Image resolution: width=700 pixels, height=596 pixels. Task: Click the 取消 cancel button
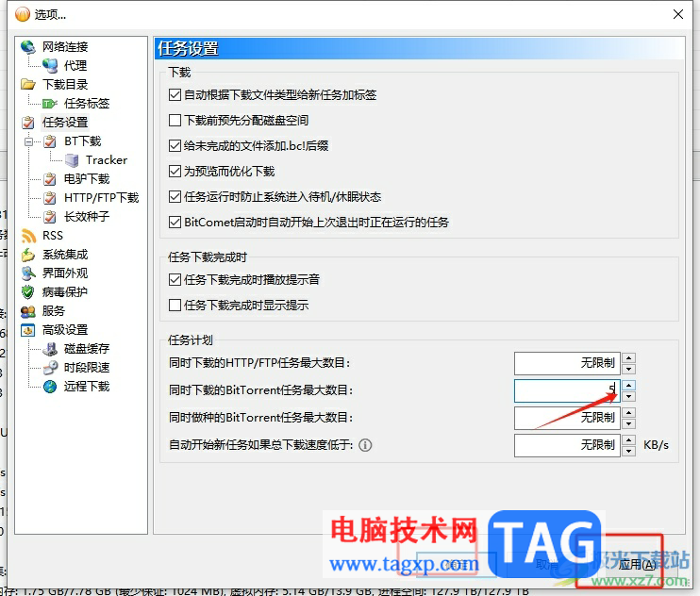click(x=547, y=565)
